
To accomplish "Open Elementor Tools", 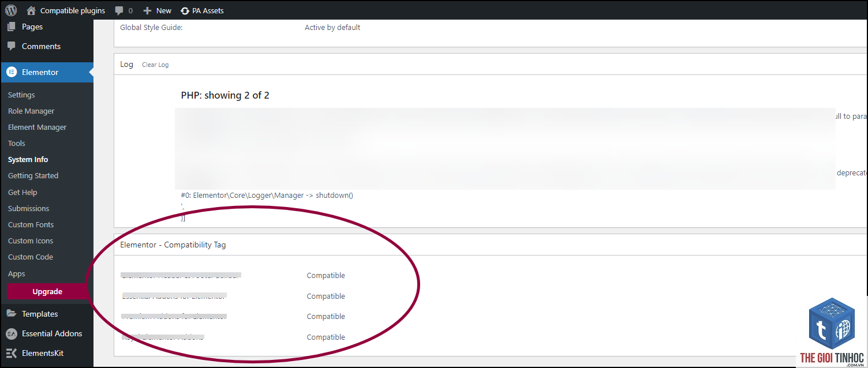I will tap(17, 143).
